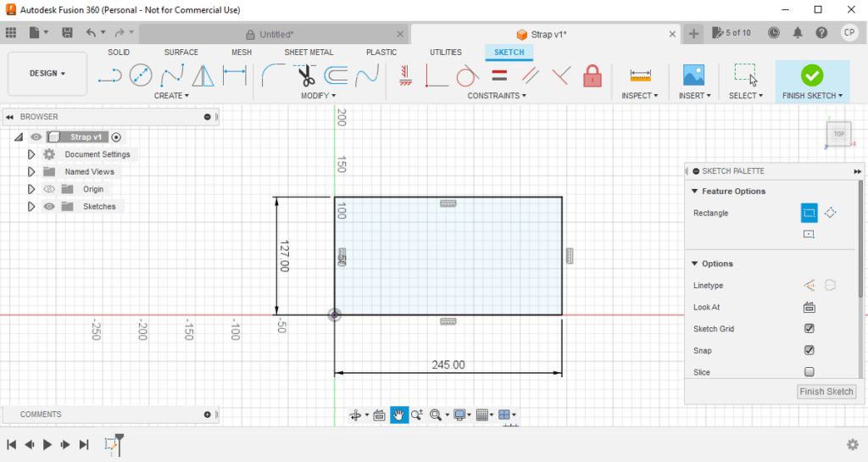Uncheck the Snap option
The height and width of the screenshot is (462, 868).
(809, 350)
